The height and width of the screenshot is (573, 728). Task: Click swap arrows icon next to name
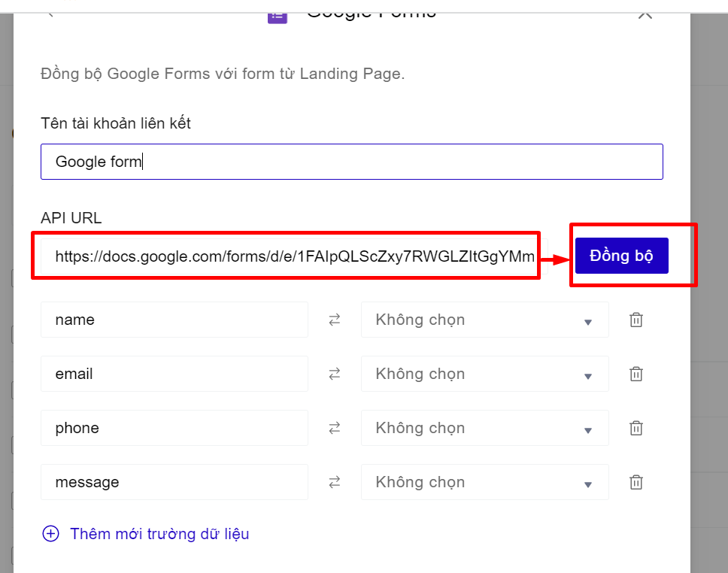click(x=335, y=320)
